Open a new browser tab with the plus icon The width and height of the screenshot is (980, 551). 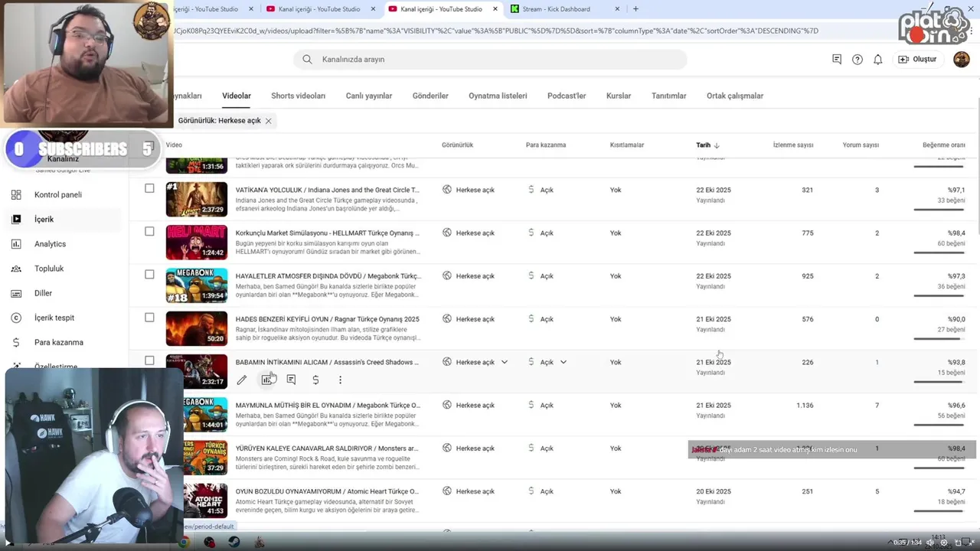point(635,9)
